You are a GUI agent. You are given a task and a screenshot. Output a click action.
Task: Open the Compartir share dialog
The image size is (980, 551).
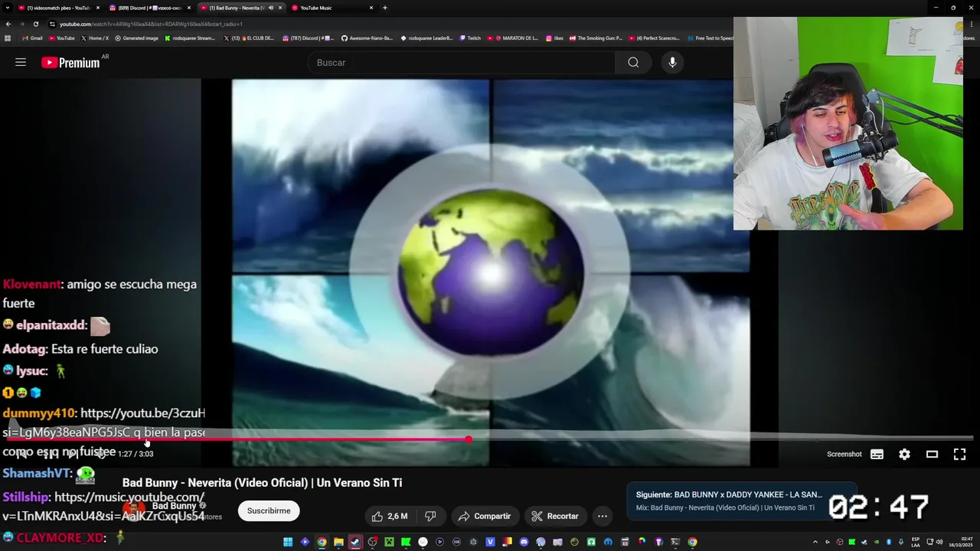click(x=485, y=516)
